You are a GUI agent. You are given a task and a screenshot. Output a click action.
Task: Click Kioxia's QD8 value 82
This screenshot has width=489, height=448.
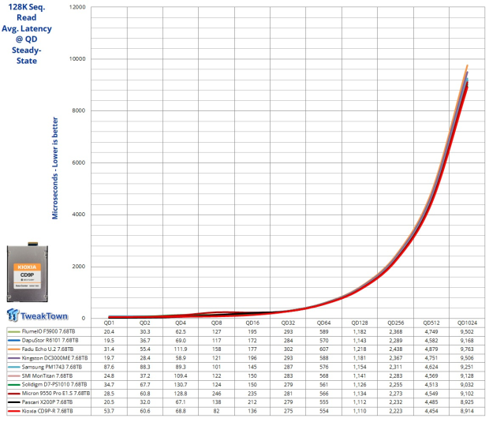[216, 411]
